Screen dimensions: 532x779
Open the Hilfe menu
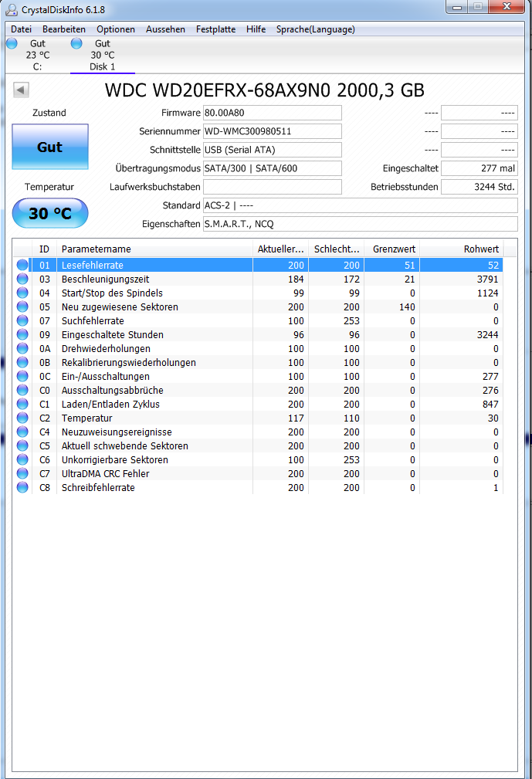click(256, 29)
